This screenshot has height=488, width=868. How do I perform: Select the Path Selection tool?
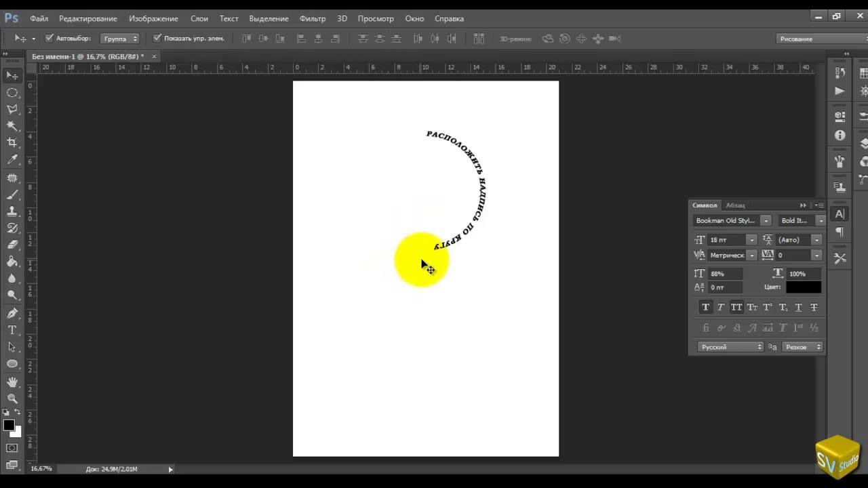click(12, 347)
